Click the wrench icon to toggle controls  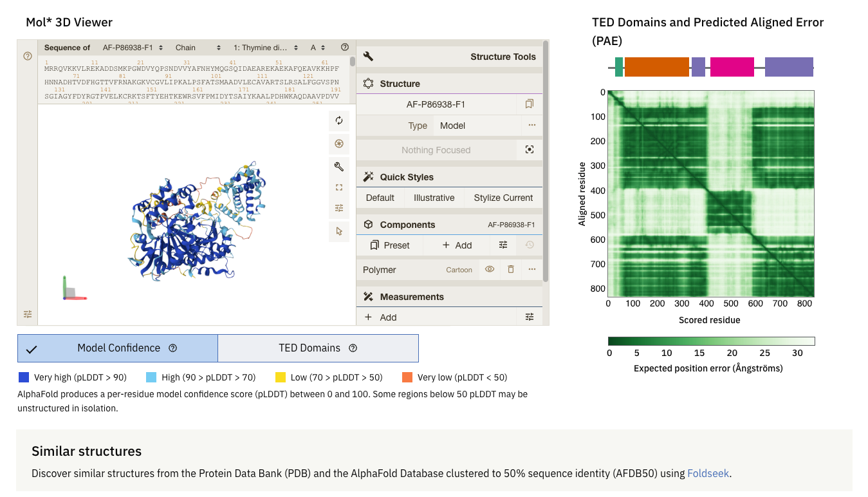pyautogui.click(x=339, y=166)
